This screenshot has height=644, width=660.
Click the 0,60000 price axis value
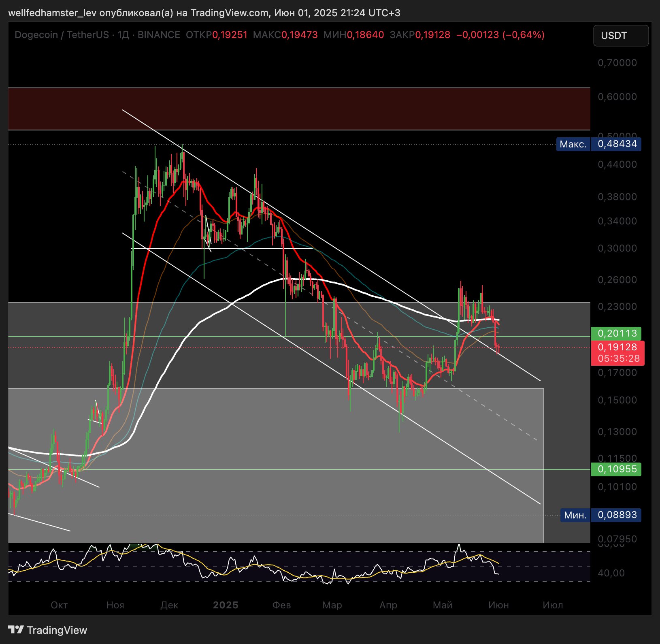[617, 97]
